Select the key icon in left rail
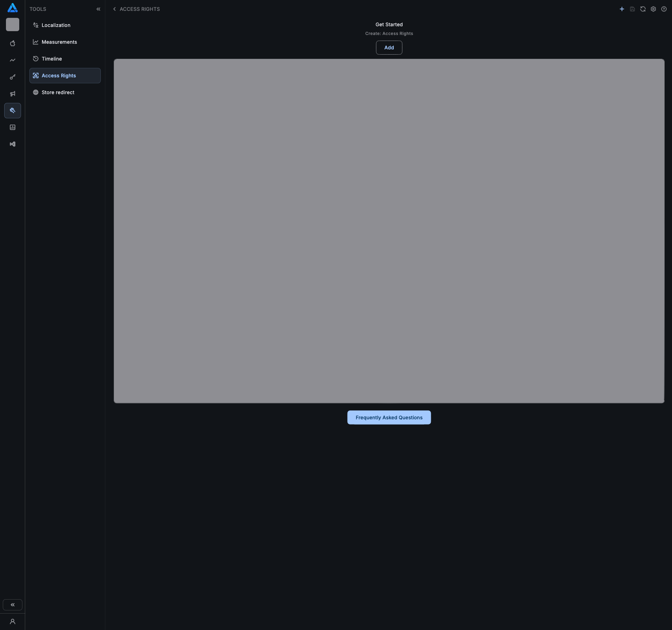This screenshot has width=672, height=630. (x=13, y=77)
